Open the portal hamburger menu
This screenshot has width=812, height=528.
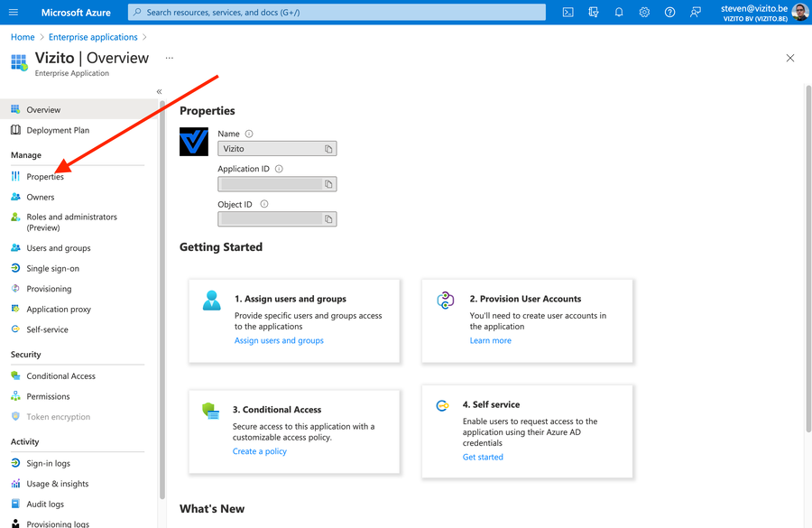coord(12,12)
